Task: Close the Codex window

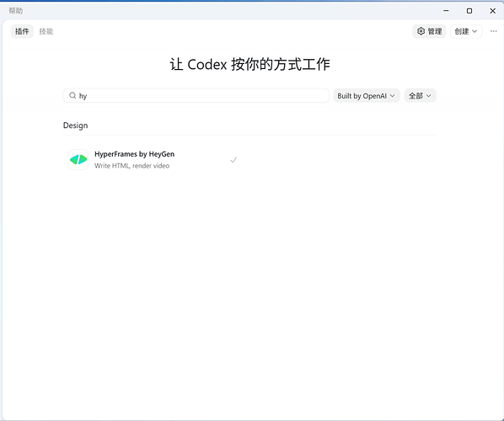Action: 492,11
